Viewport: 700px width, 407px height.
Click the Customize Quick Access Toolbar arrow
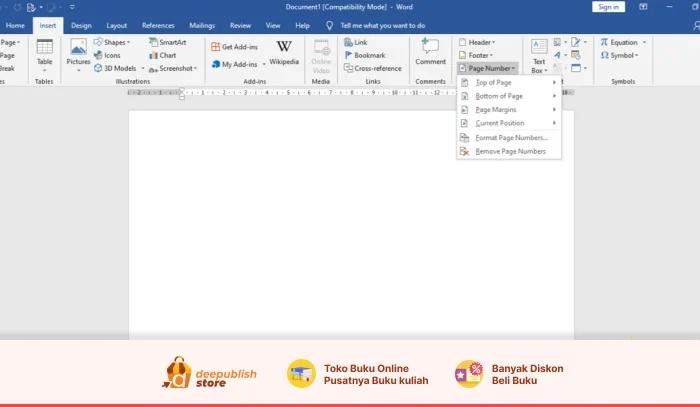(x=72, y=7)
